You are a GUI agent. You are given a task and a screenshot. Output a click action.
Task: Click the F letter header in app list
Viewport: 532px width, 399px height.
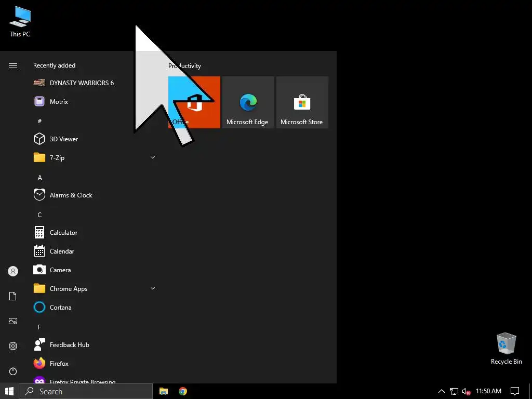[39, 327]
